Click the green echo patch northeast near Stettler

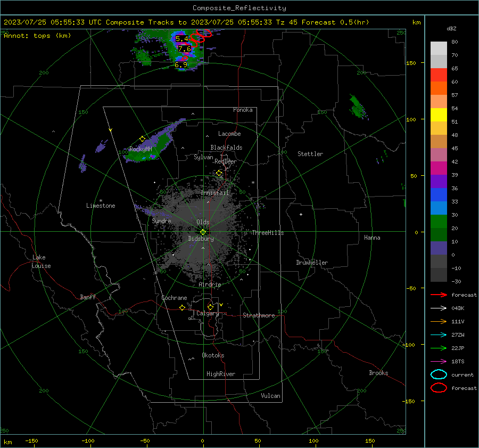click(x=358, y=107)
